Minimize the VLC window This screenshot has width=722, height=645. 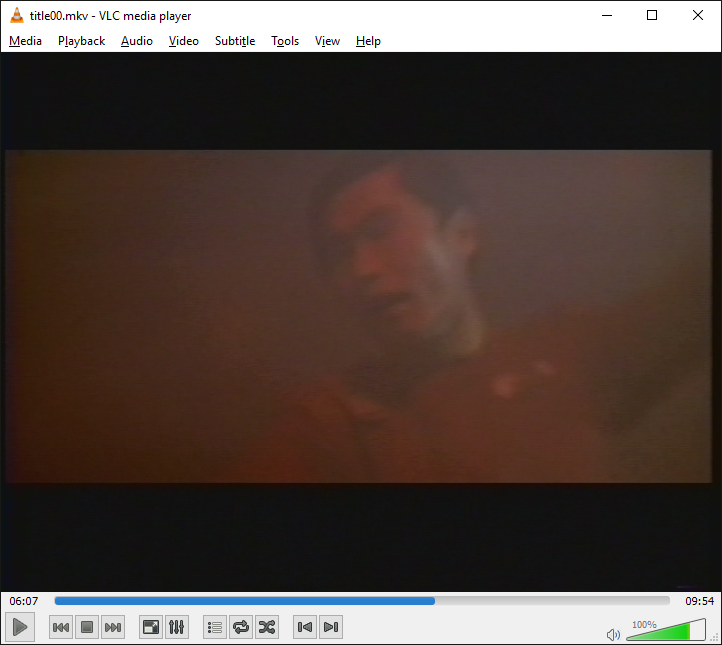pyautogui.click(x=607, y=15)
